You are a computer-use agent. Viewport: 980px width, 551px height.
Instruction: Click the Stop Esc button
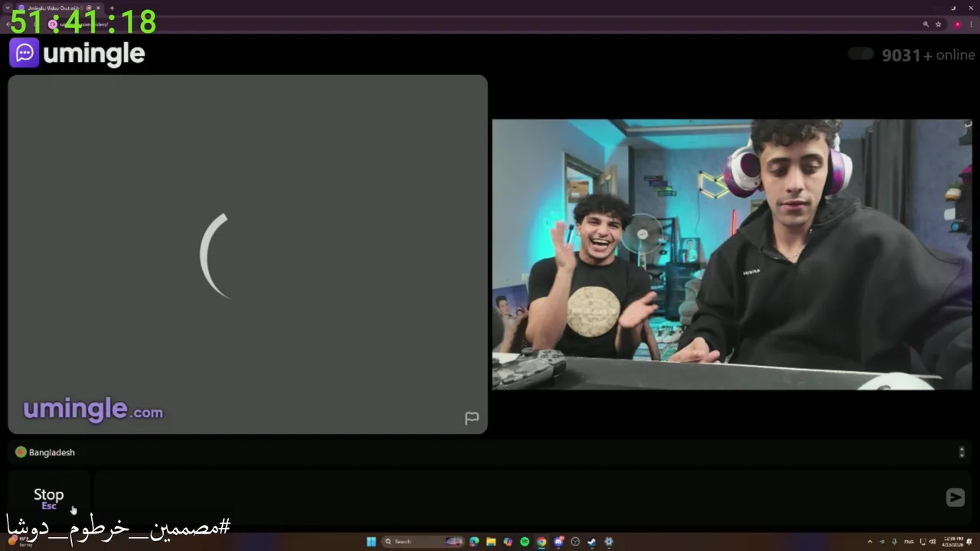[x=49, y=498]
